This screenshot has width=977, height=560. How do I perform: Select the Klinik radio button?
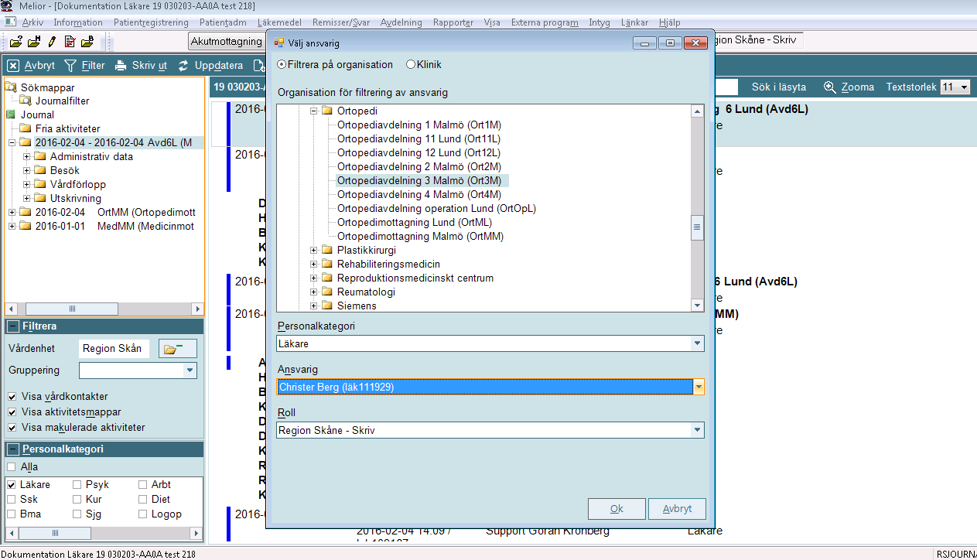(411, 65)
